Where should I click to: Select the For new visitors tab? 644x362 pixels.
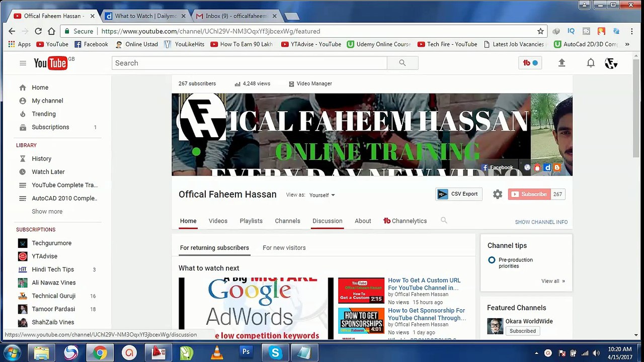click(x=284, y=248)
